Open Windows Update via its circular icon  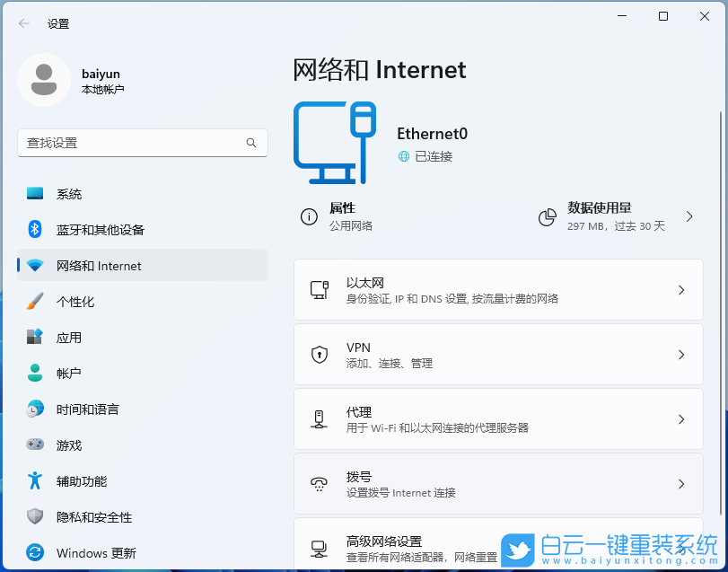coord(33,552)
